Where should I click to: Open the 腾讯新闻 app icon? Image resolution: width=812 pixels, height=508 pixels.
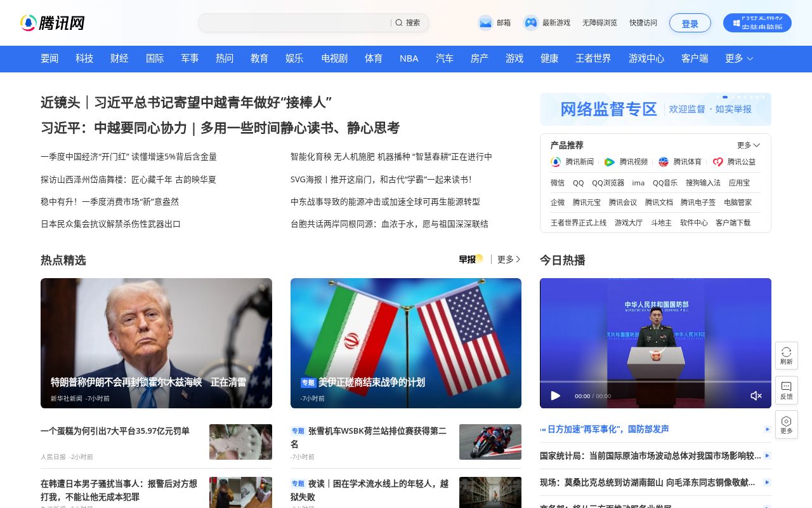(555, 162)
